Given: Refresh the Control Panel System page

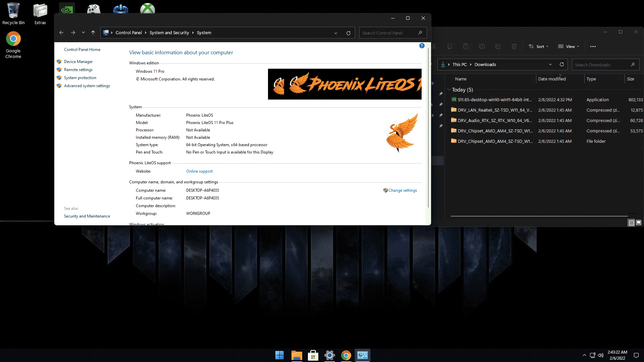Looking at the screenshot, I should point(348,33).
